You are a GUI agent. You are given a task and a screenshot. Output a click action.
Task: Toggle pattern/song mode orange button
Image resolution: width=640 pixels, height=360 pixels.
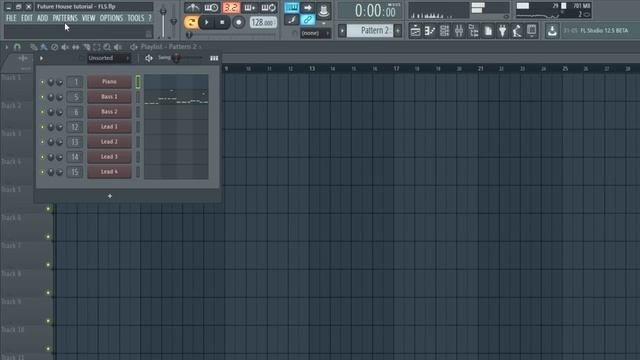click(x=191, y=22)
